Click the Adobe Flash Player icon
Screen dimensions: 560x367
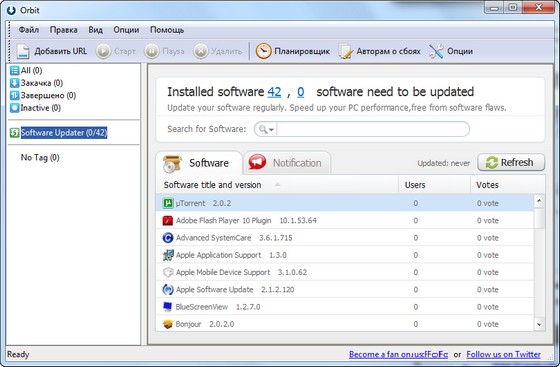(168, 221)
